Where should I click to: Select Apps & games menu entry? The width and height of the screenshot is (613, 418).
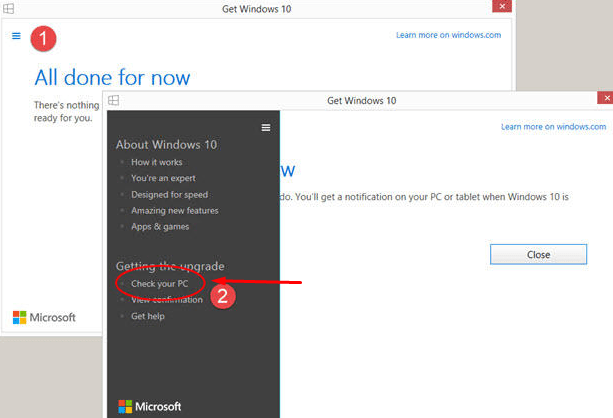pos(161,226)
